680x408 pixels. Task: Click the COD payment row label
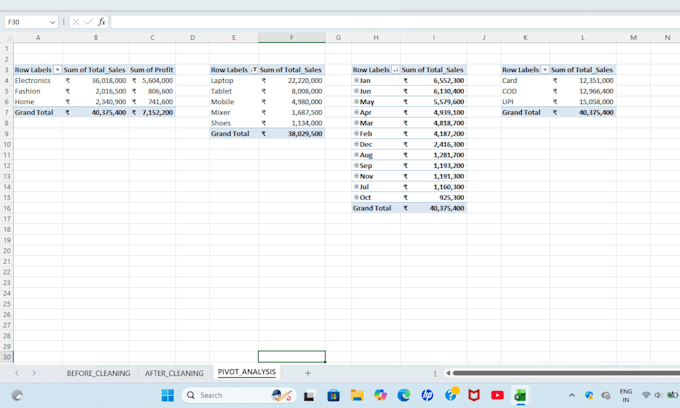click(x=525, y=91)
